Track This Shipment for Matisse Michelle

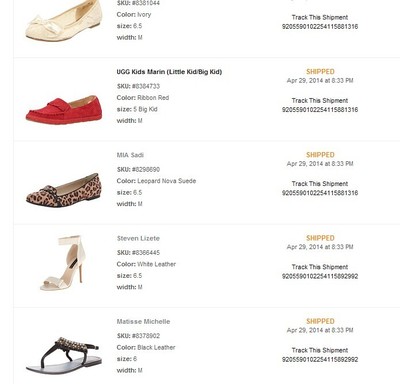tap(320, 351)
